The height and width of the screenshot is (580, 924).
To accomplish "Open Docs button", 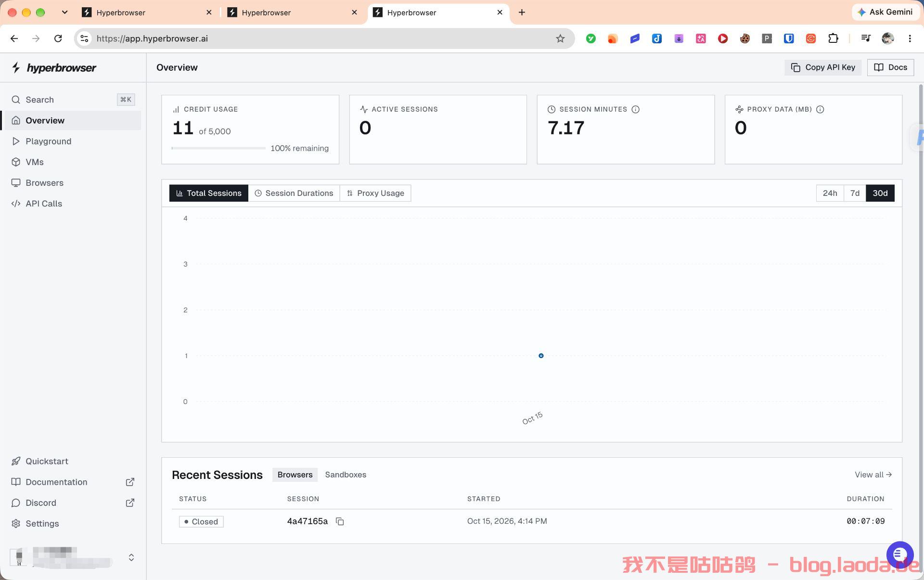I will (890, 67).
